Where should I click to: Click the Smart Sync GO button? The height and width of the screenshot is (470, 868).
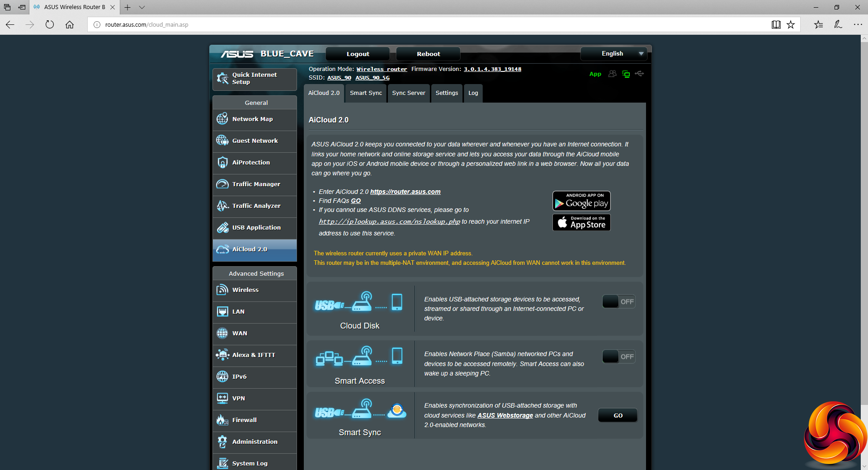[618, 415]
